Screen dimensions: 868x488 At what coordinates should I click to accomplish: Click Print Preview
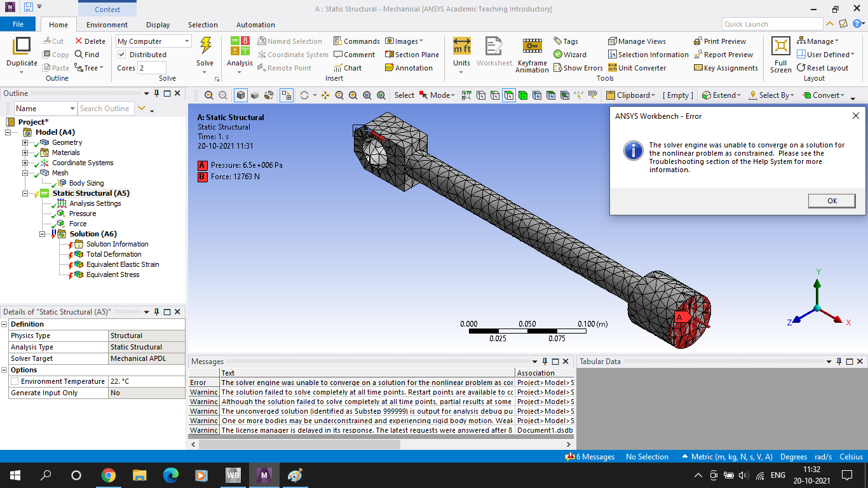click(720, 41)
